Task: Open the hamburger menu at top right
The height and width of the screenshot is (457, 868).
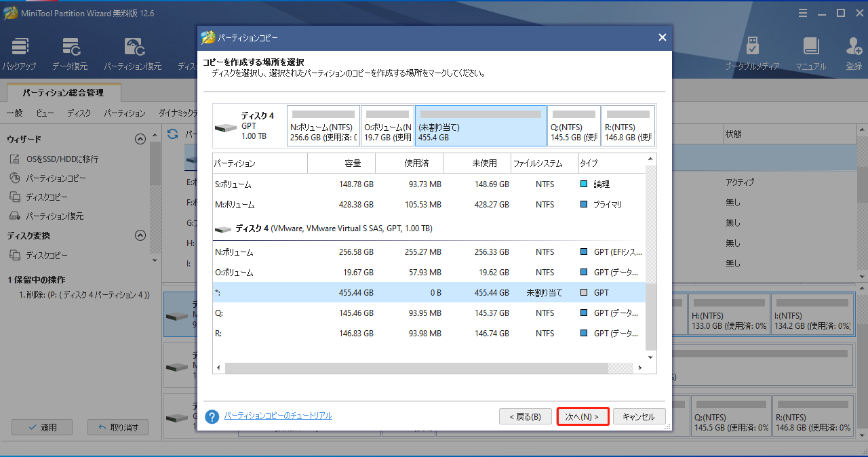Action: [802, 12]
